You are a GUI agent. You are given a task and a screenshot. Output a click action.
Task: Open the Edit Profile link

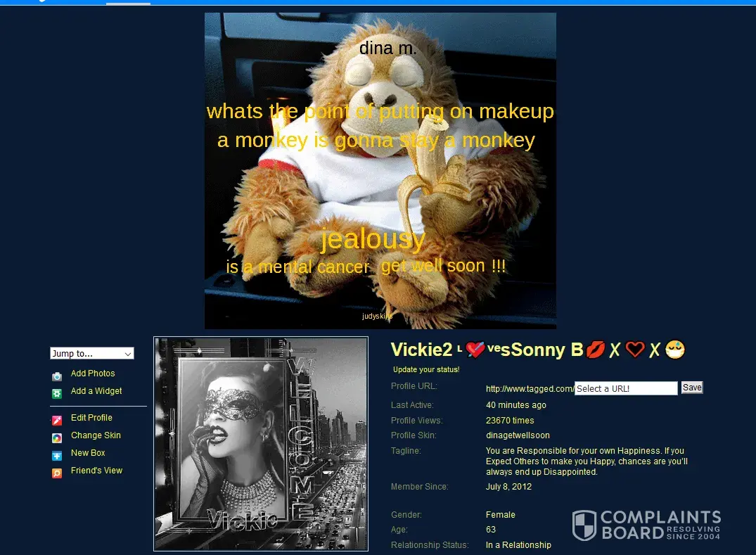(91, 418)
